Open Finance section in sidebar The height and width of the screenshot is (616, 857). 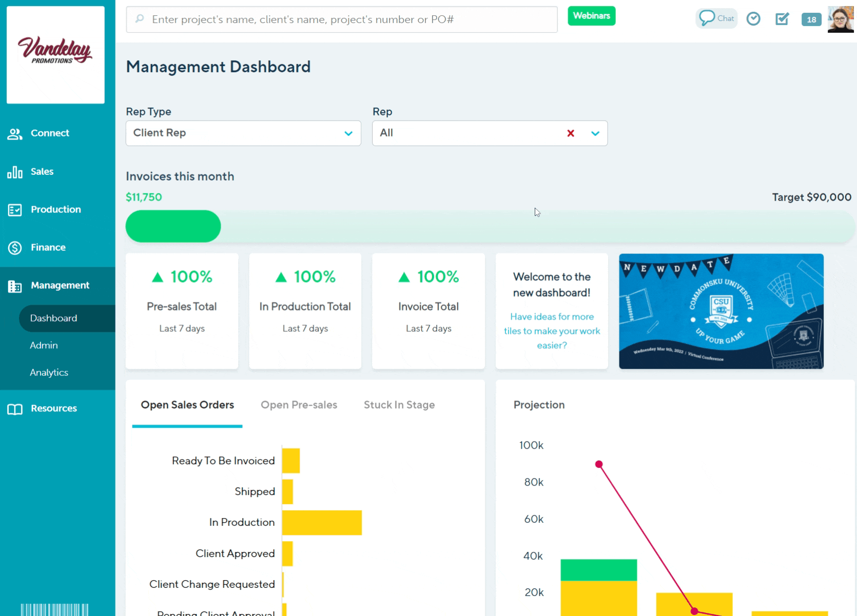coord(48,248)
